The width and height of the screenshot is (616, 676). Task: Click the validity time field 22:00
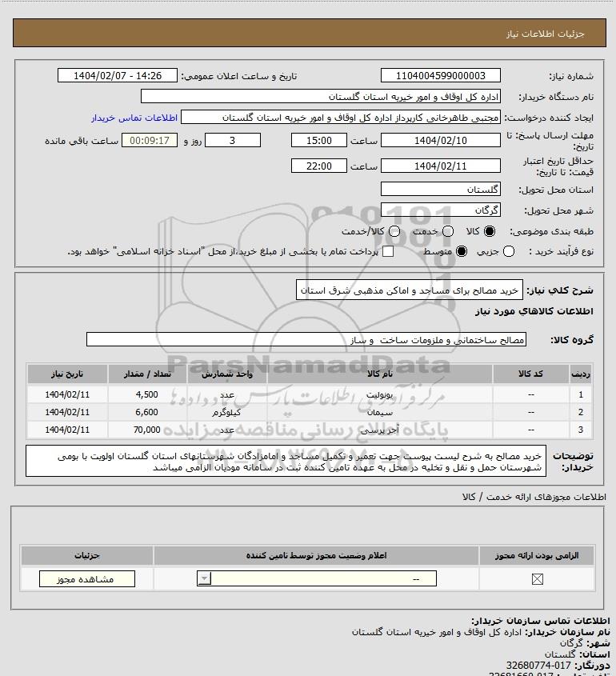pos(319,166)
